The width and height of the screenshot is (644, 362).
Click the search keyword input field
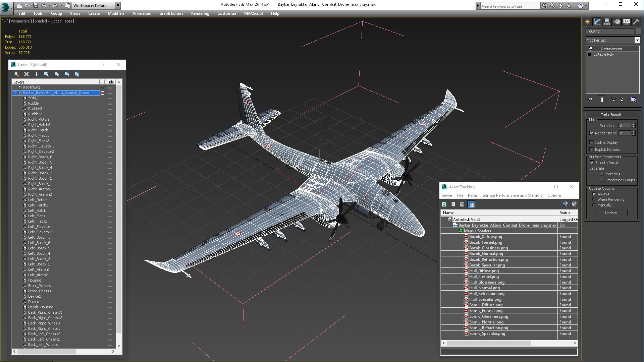[x=510, y=6]
